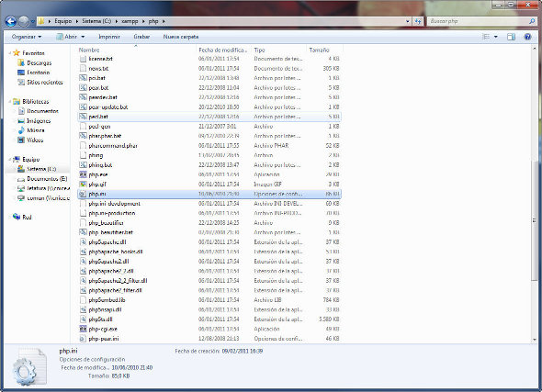
Task: Click in the Buscar php search field
Action: [x=478, y=21]
